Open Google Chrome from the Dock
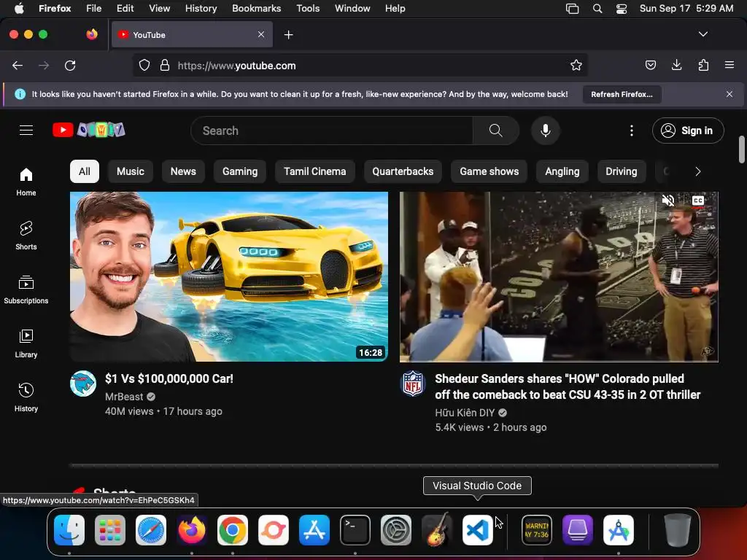This screenshot has height=560, width=747. (233, 530)
